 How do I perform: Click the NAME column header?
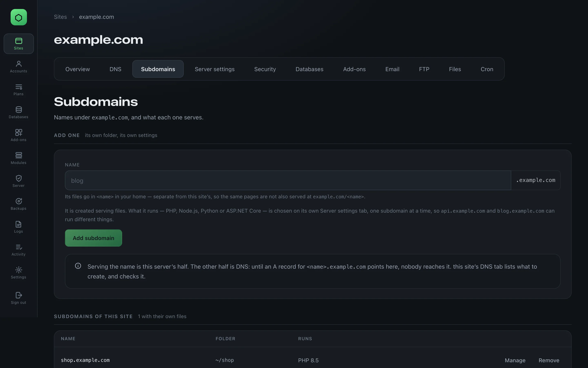tap(68, 339)
